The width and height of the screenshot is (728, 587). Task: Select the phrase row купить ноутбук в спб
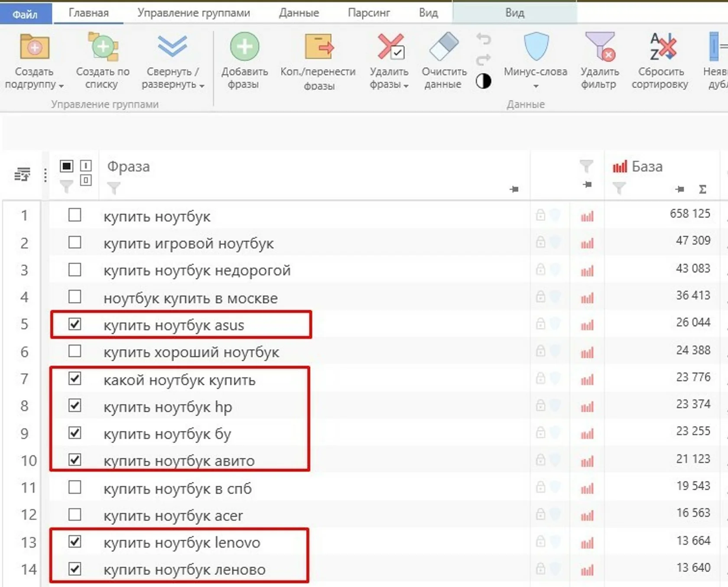(x=290, y=487)
